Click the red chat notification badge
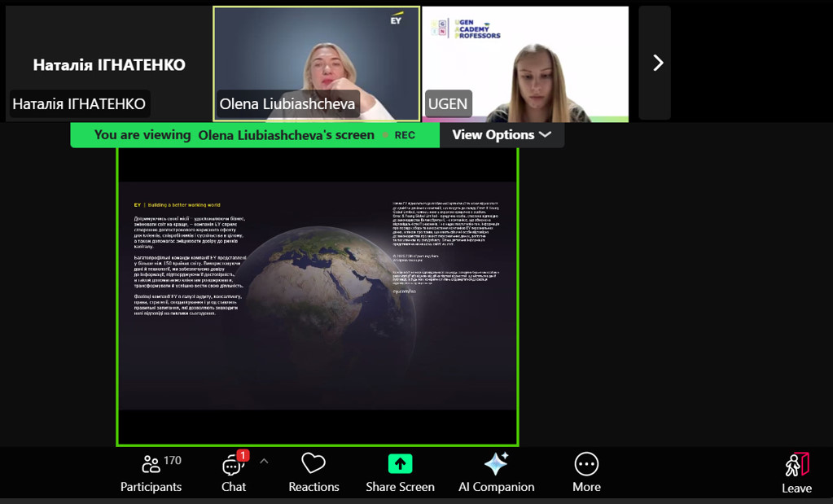 [x=243, y=455]
